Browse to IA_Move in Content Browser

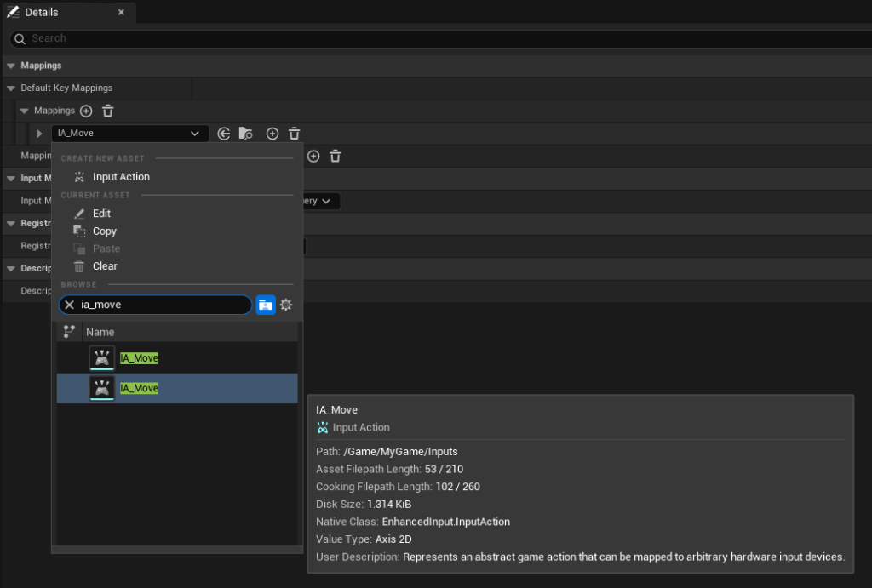(x=245, y=134)
